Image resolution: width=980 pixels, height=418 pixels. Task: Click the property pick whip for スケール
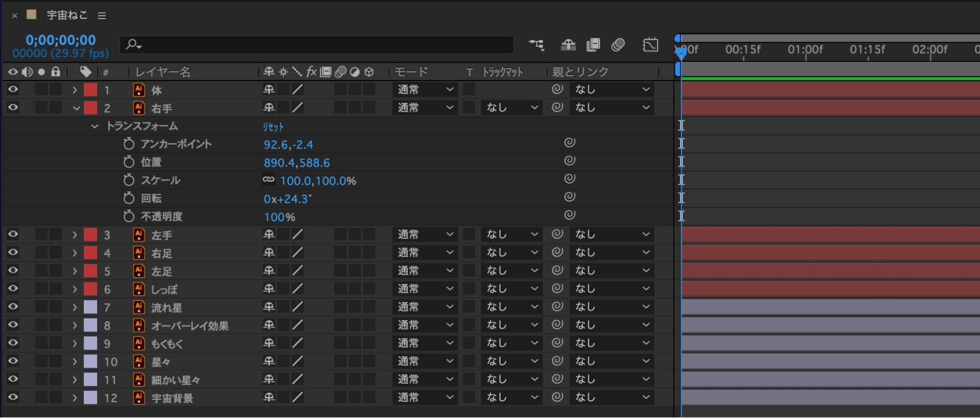[570, 179]
